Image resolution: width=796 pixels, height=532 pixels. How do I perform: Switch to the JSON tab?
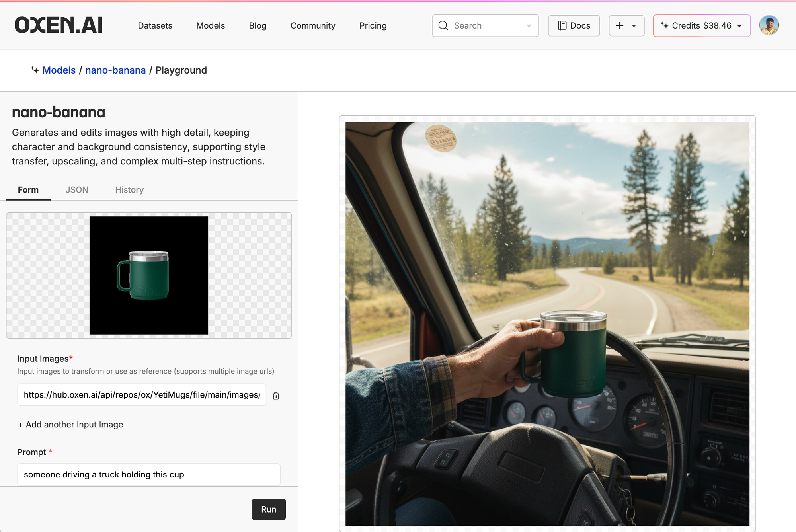(x=77, y=190)
